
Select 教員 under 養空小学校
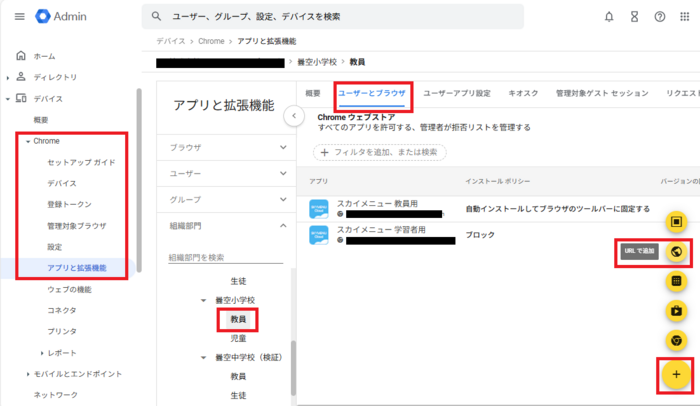point(239,319)
